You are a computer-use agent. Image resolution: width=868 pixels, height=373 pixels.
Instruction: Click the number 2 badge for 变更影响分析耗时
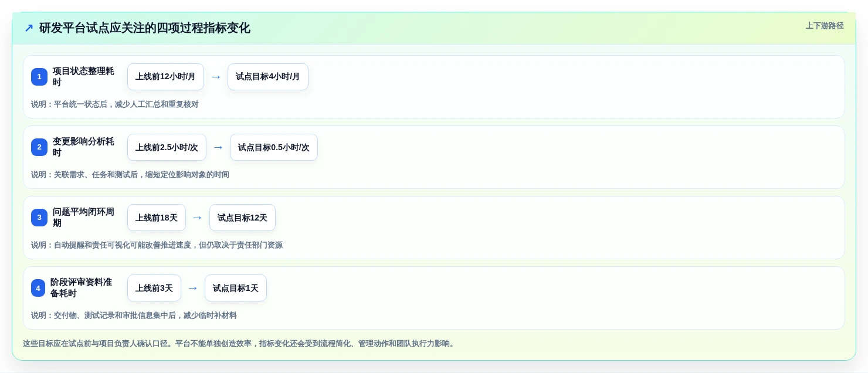39,147
